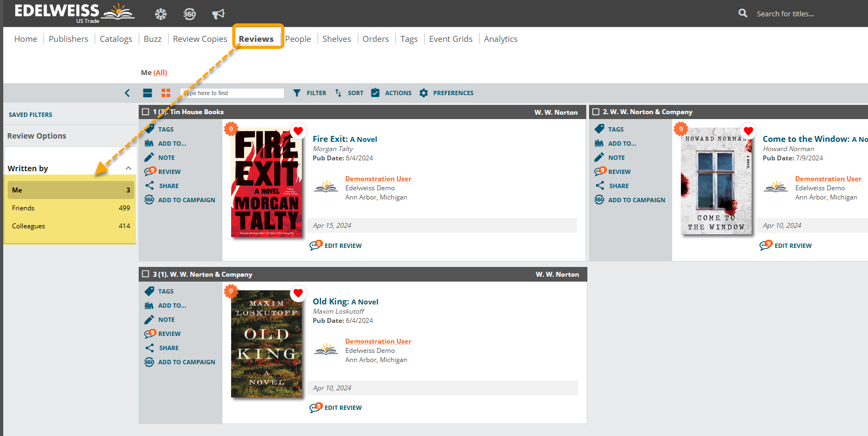
Task: Open Fire Exit: A Novel title link
Action: click(x=345, y=139)
